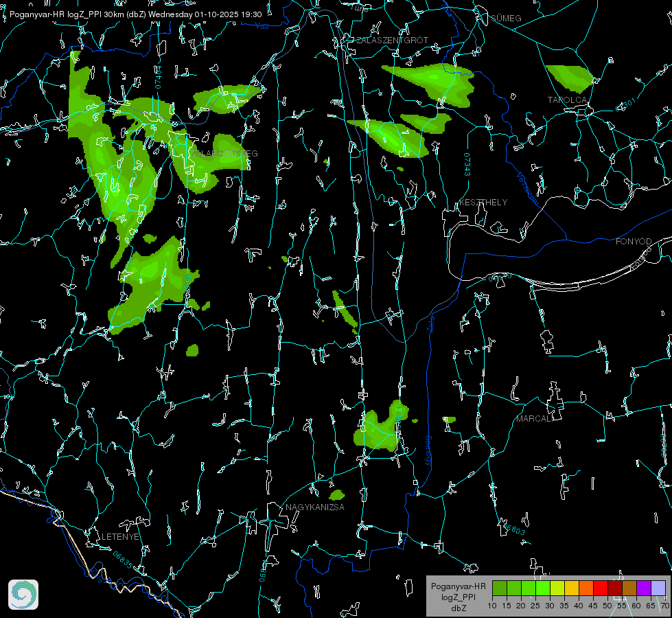The height and width of the screenshot is (618, 672).
Task: Select the 20-25 dBZ green swatch
Action: click(x=529, y=588)
